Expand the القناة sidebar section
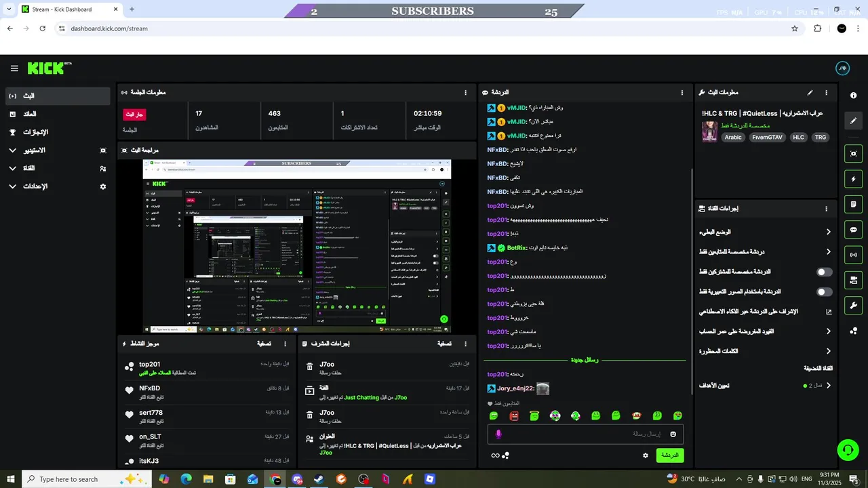This screenshot has height=488, width=868. point(58,168)
